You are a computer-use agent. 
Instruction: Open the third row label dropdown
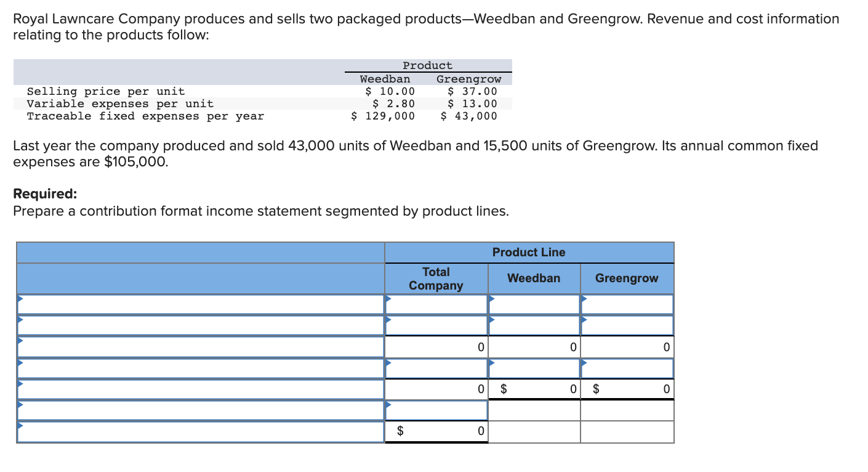pyautogui.click(x=201, y=347)
